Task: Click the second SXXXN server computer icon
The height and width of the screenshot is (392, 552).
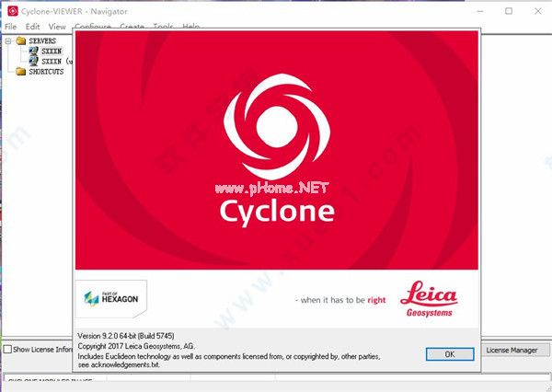Action: [x=34, y=62]
